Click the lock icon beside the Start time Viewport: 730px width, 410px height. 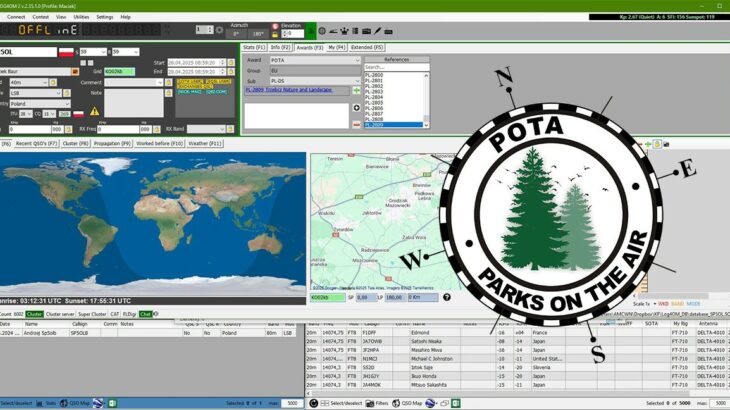[231, 62]
